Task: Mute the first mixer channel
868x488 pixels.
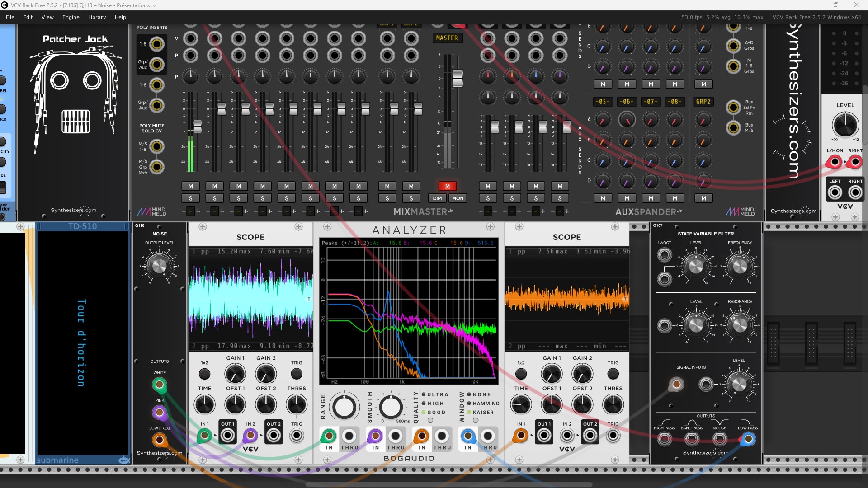Action: click(x=190, y=186)
